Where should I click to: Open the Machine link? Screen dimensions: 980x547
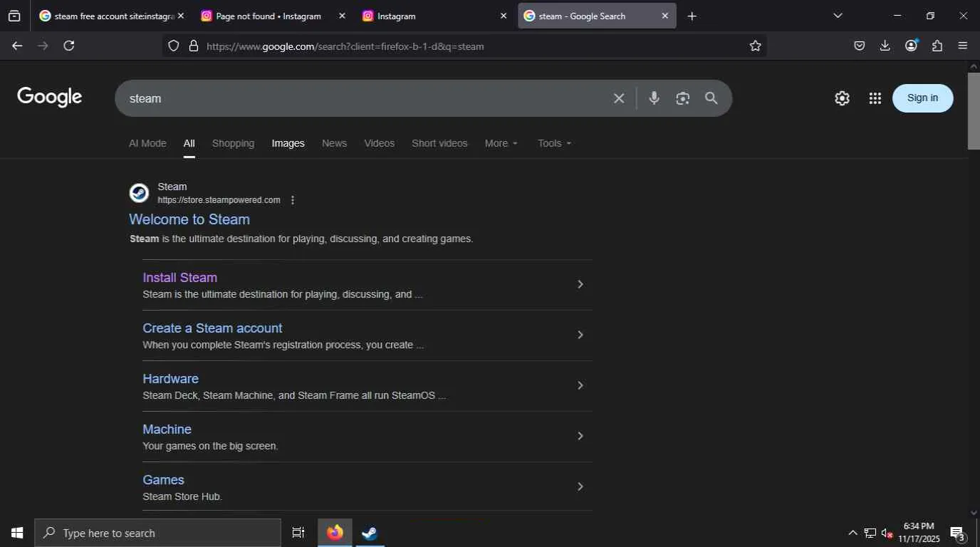pyautogui.click(x=167, y=429)
